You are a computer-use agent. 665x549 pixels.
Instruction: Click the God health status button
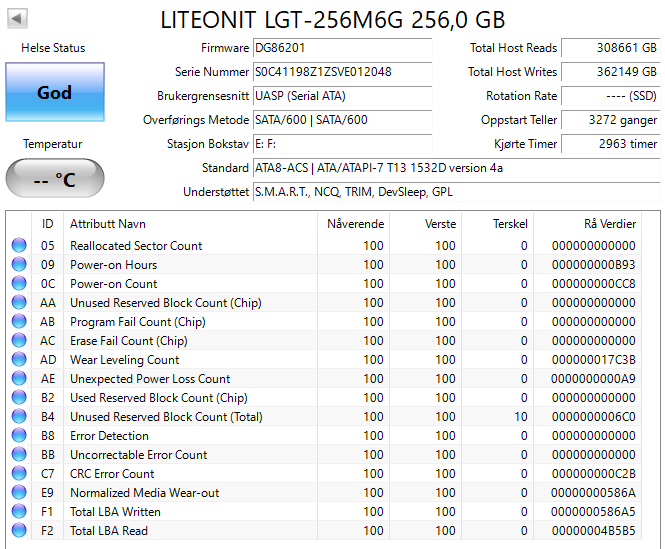(55, 92)
